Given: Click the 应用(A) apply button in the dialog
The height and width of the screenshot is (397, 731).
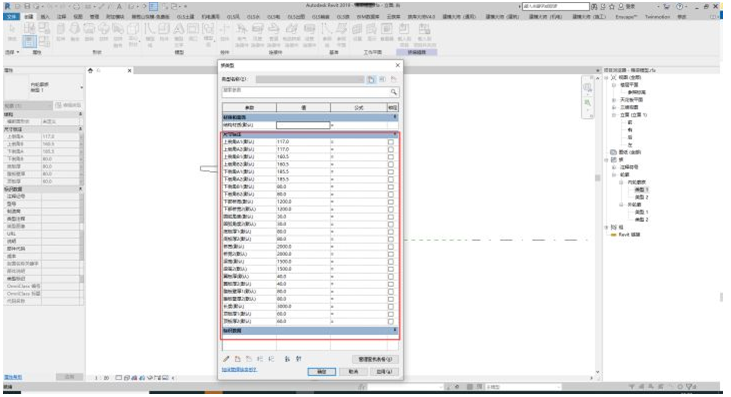Looking at the screenshot, I should [x=385, y=371].
